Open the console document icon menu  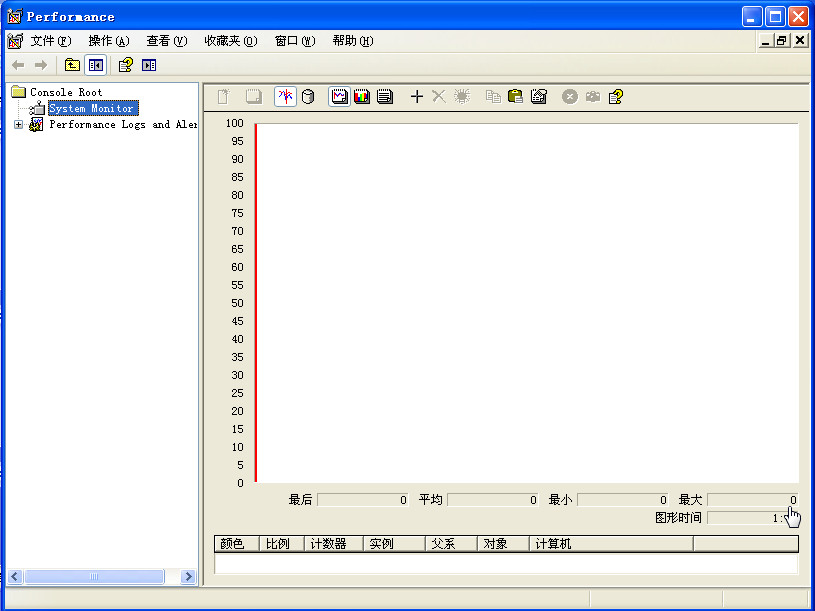pyautogui.click(x=15, y=41)
